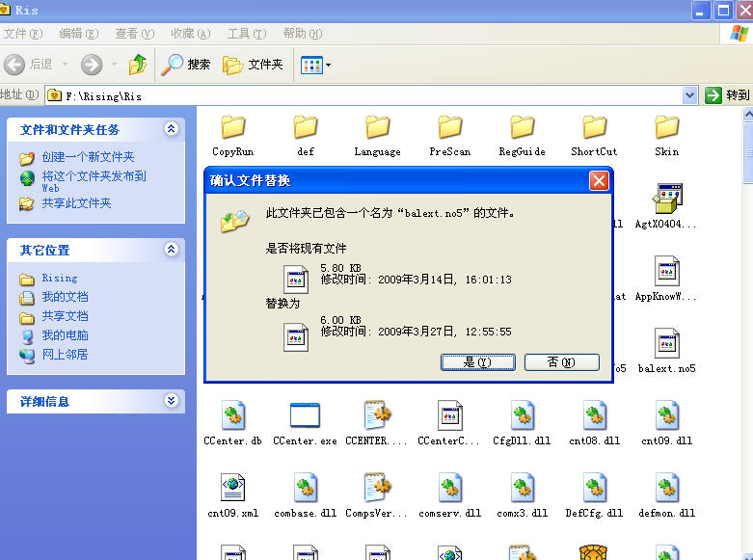Toggle the Folders (文件夹) pane
The height and width of the screenshot is (560, 753).
coord(253,65)
